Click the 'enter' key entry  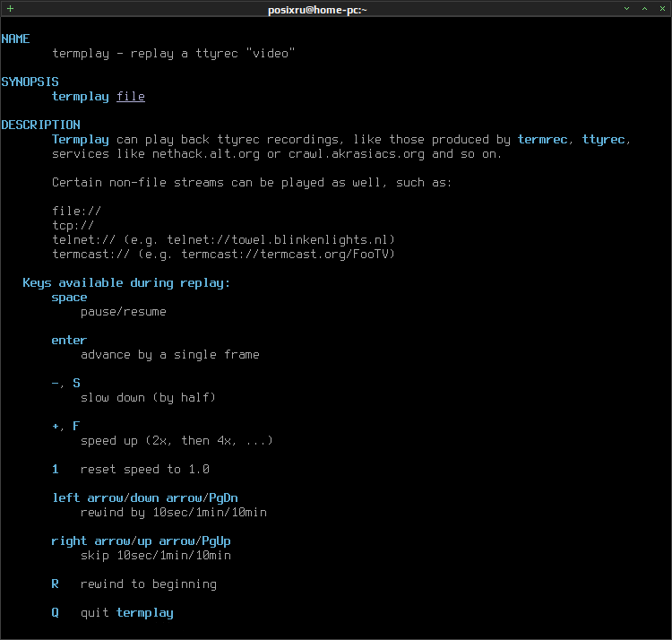point(69,341)
